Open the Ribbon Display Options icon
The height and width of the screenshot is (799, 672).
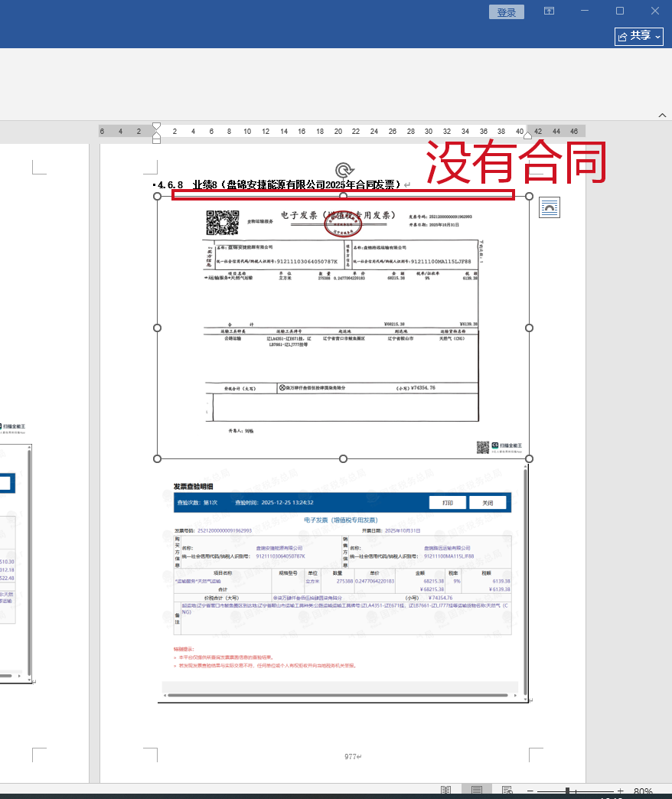click(550, 11)
